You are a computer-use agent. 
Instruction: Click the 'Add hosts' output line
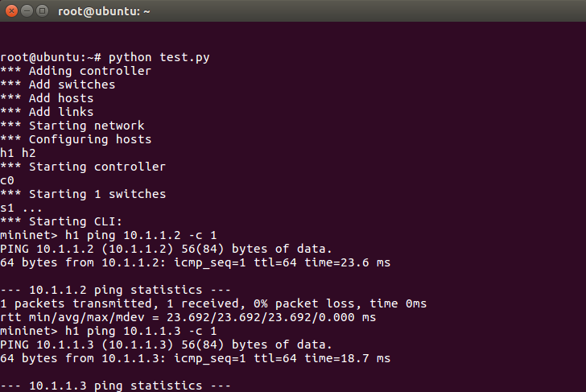click(x=47, y=98)
